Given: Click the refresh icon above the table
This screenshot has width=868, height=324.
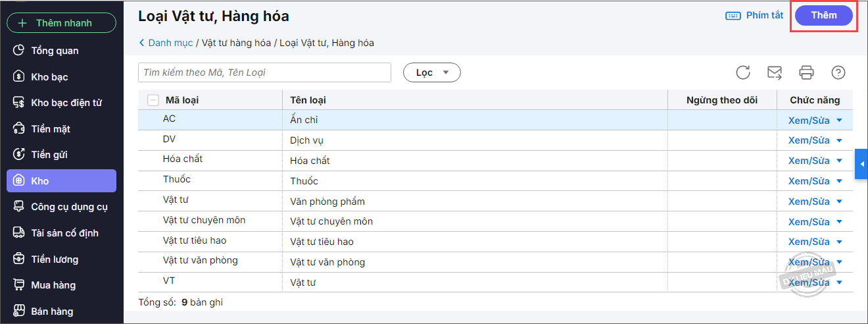Looking at the screenshot, I should coord(743,72).
